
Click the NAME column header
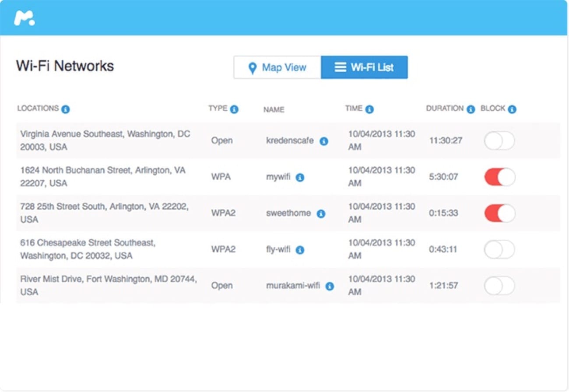point(274,110)
